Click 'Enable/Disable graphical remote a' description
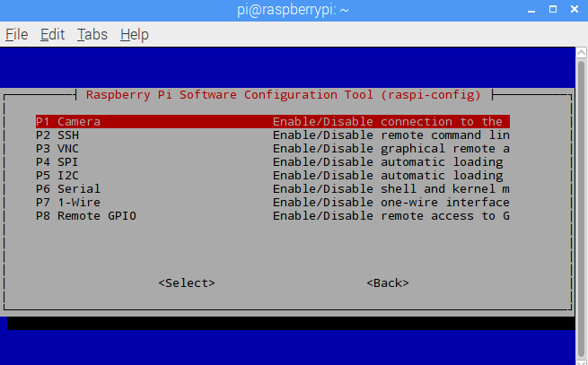Screen dimensions: 588x365 tap(391, 148)
